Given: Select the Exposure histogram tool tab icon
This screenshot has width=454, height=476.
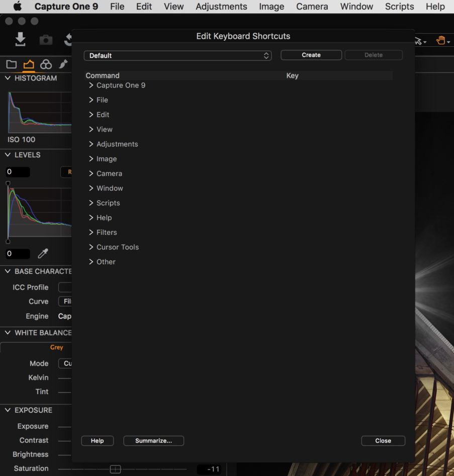Looking at the screenshot, I should click(29, 64).
